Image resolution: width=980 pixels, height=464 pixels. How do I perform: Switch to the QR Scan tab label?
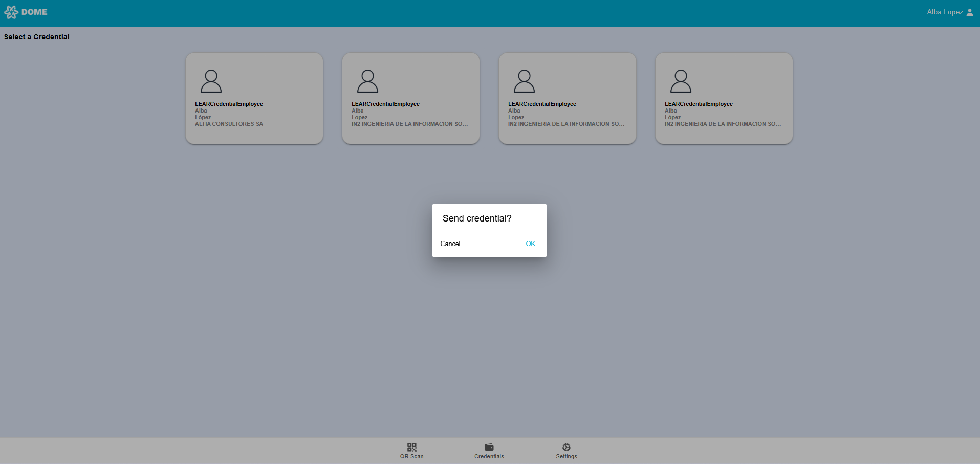(x=411, y=456)
